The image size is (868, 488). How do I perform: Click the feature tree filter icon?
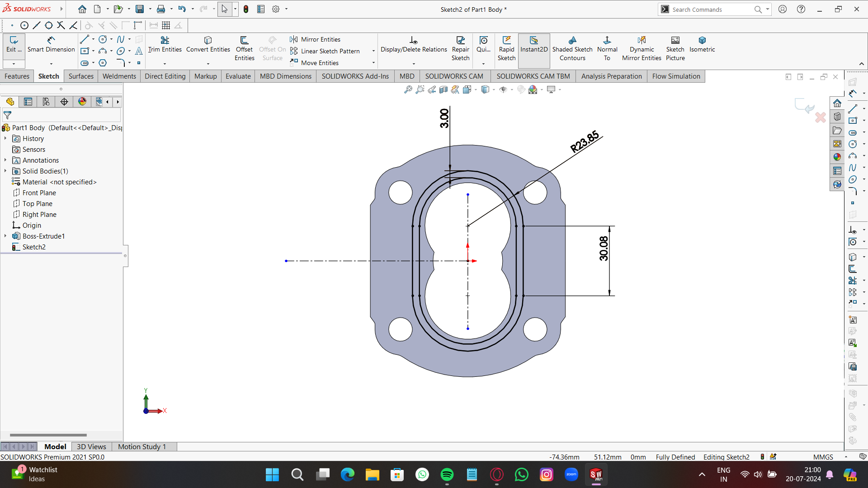tap(7, 115)
